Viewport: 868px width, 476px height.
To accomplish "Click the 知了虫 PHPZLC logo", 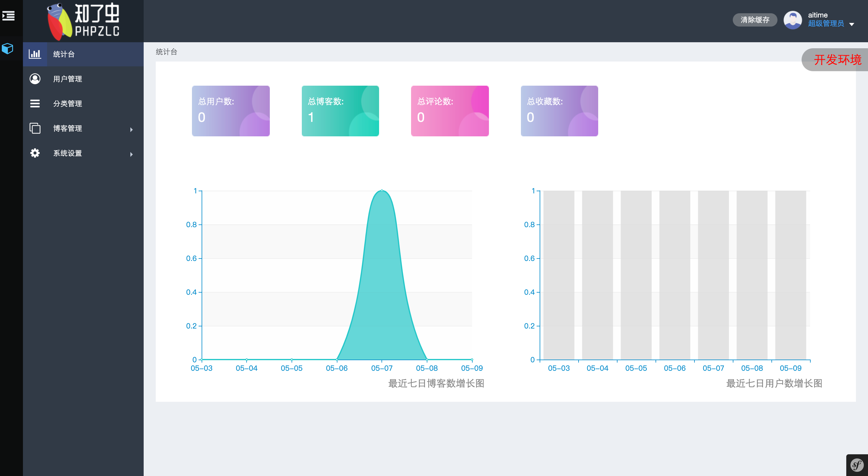I will (83, 21).
